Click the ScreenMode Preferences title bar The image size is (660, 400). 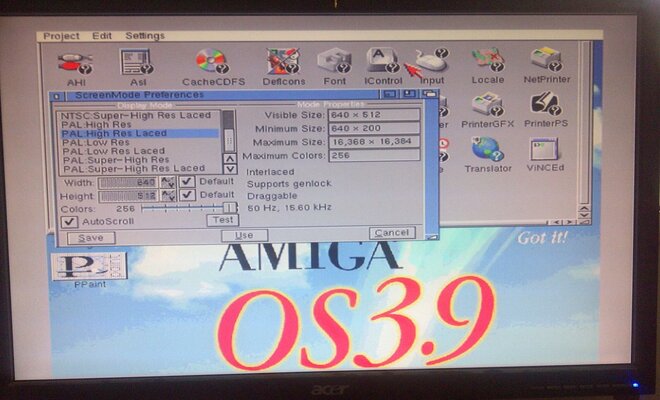[223, 95]
